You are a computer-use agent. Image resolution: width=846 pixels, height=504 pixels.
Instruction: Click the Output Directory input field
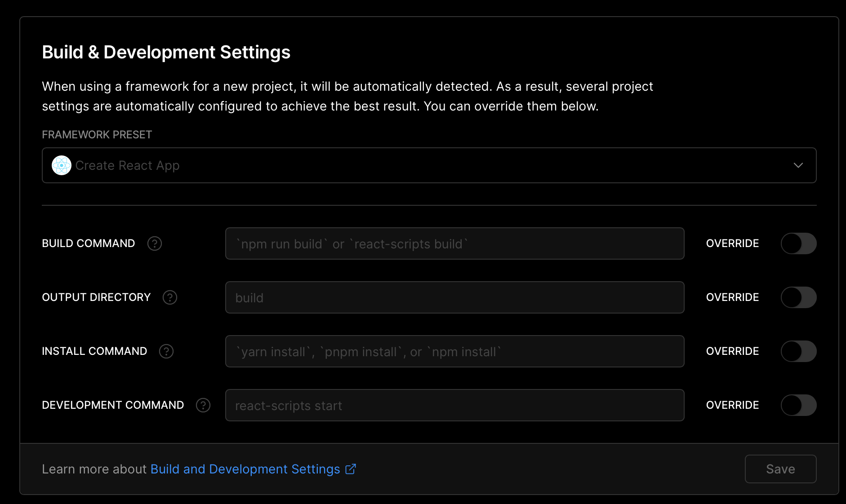tap(455, 297)
